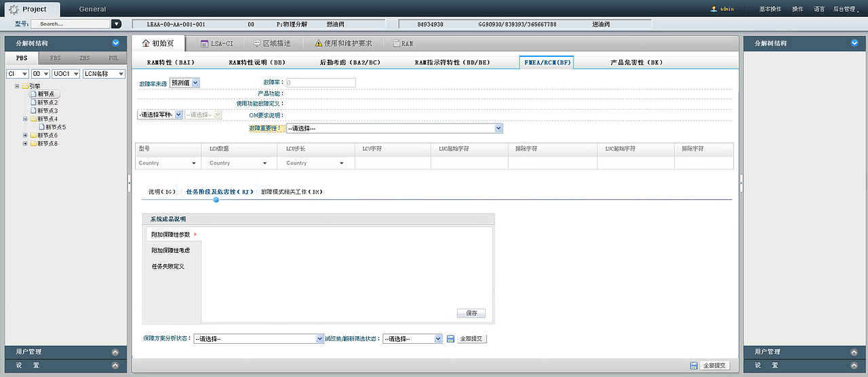
Task: Expand the left 用户管理 section
Action: (115, 352)
